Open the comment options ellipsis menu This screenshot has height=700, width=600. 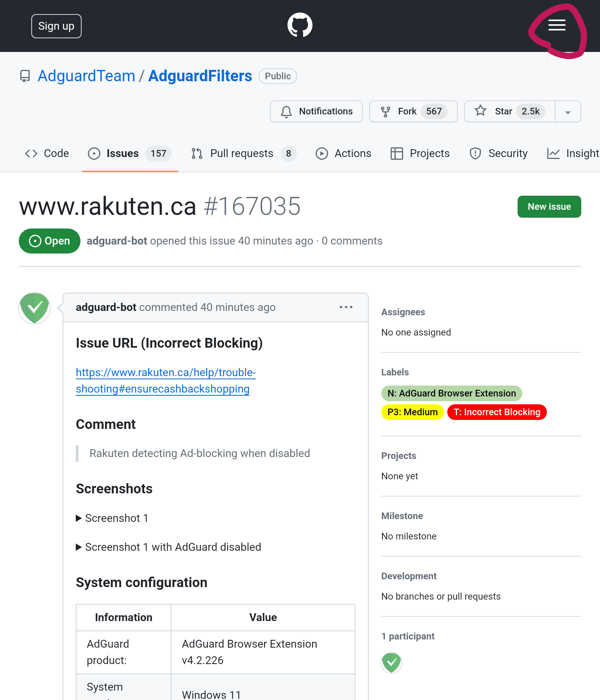click(346, 307)
